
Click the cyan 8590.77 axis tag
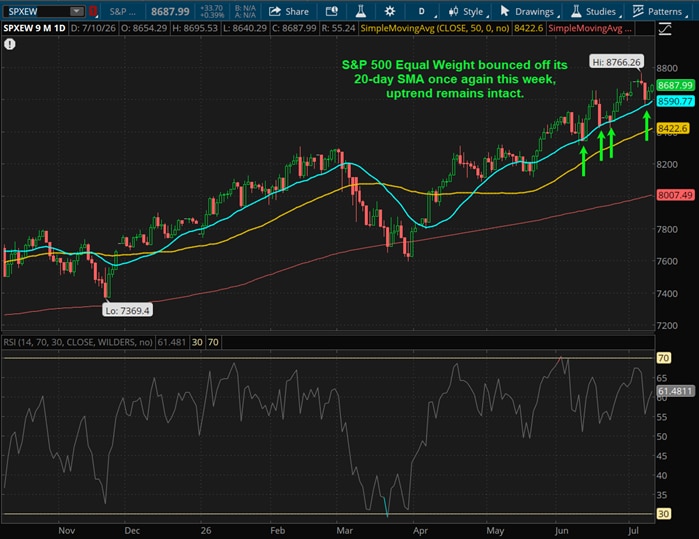coord(675,101)
